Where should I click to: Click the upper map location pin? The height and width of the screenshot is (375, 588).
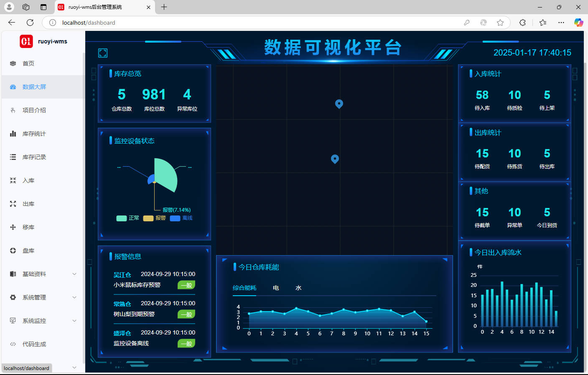pos(339,104)
